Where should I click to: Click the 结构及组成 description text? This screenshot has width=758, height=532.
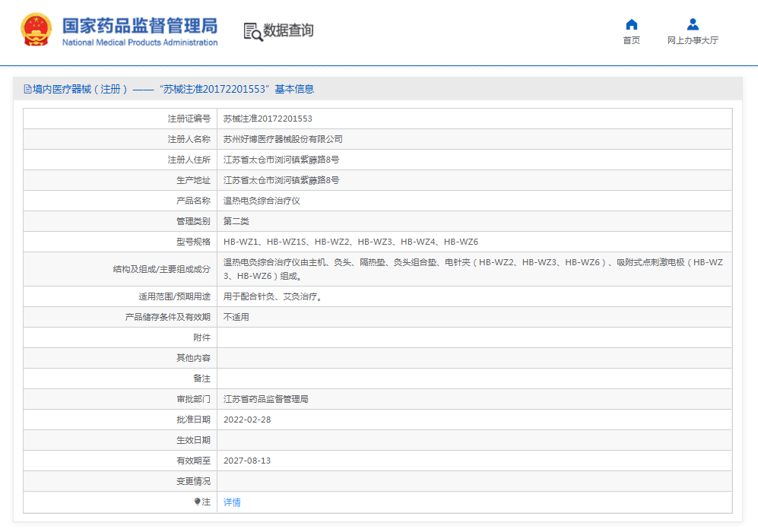tap(474, 269)
